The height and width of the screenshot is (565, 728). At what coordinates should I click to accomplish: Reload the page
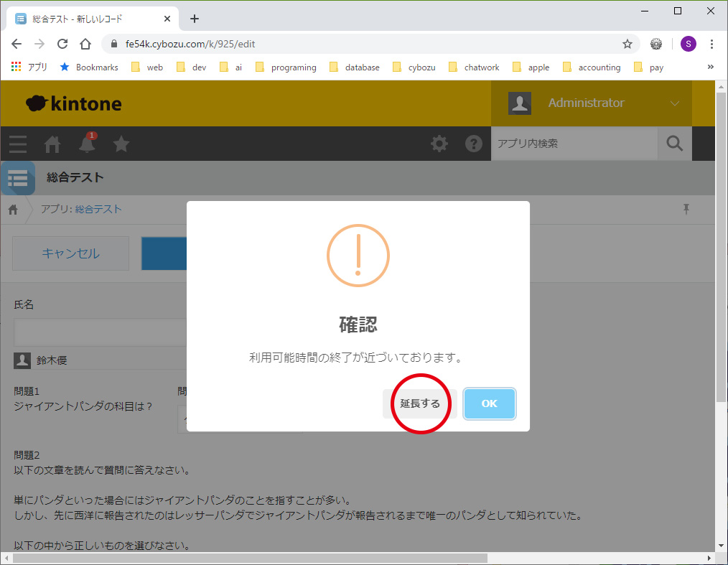coord(62,44)
